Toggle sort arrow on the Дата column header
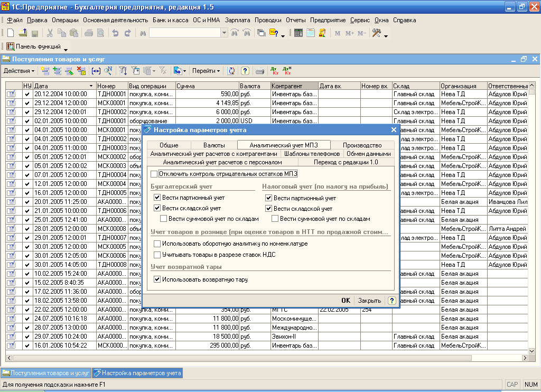The image size is (541, 392). point(91,86)
